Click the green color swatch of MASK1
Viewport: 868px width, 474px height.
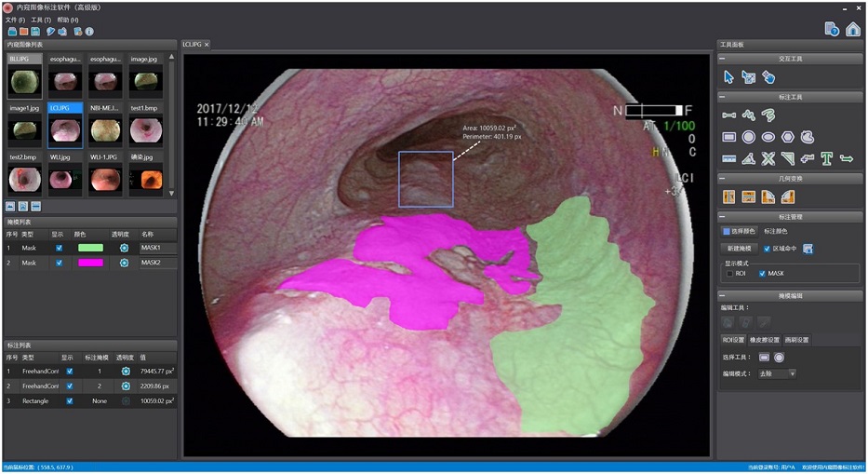[90, 248]
